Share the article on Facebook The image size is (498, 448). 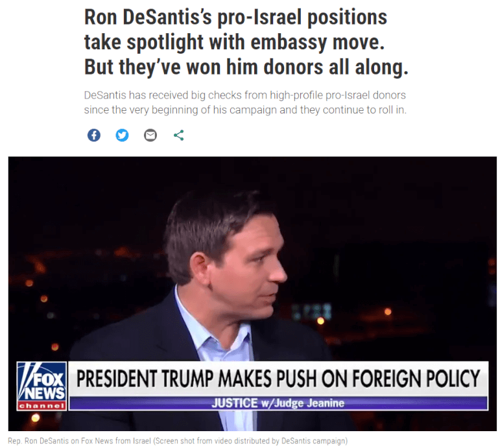[94, 136]
